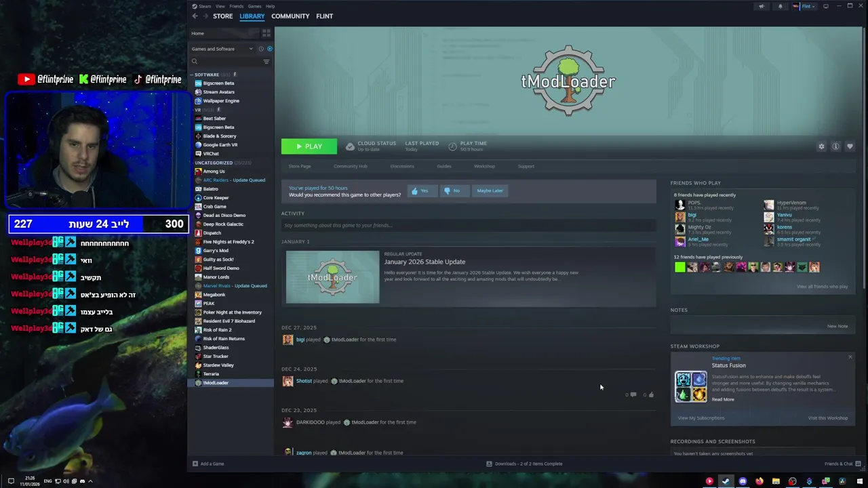This screenshot has height=488, width=868.
Task: Click Visit this Workshop link
Action: 828,418
